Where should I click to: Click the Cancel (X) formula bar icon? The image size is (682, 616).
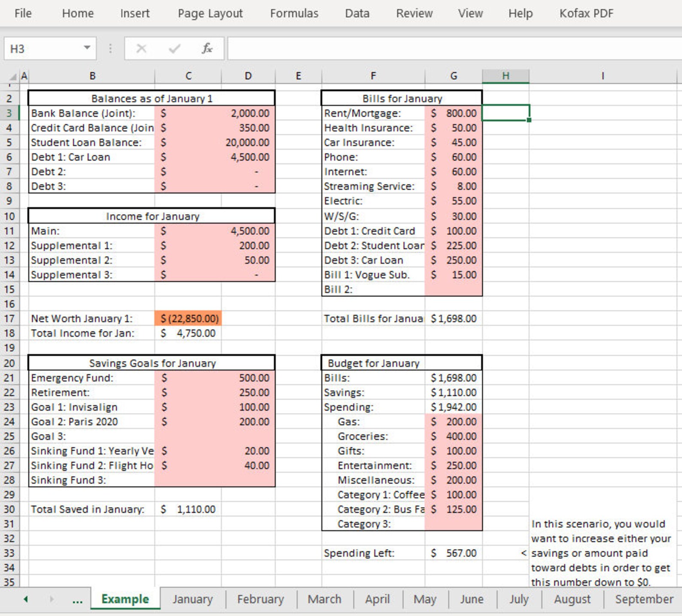[x=141, y=49]
